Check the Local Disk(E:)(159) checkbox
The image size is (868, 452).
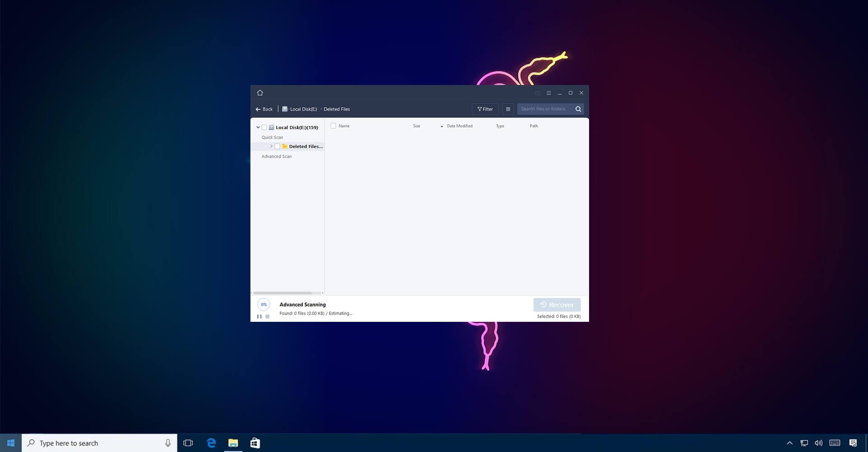click(x=264, y=127)
